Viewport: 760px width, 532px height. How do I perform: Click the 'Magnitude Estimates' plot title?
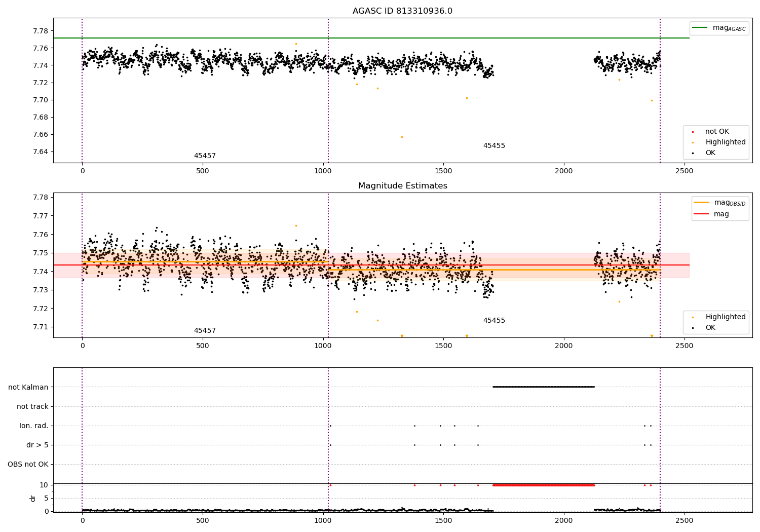pyautogui.click(x=402, y=186)
